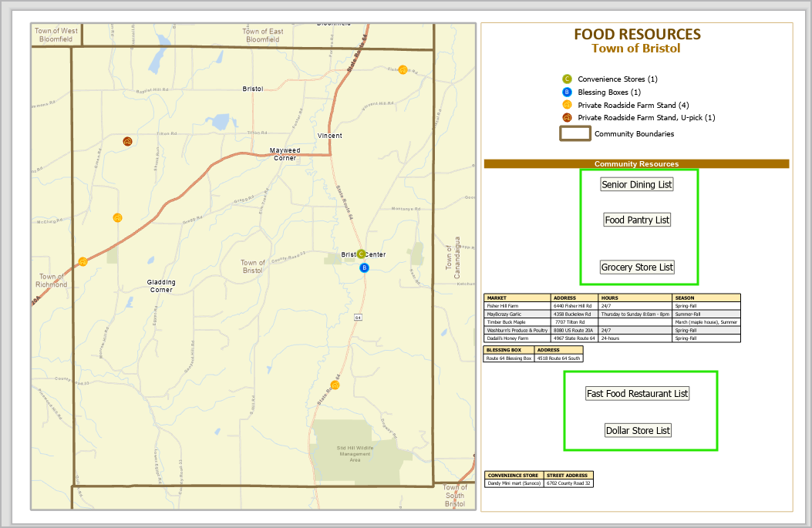Click Town of Canandaigua map label
Image resolution: width=812 pixels, height=528 pixels.
pos(453,257)
